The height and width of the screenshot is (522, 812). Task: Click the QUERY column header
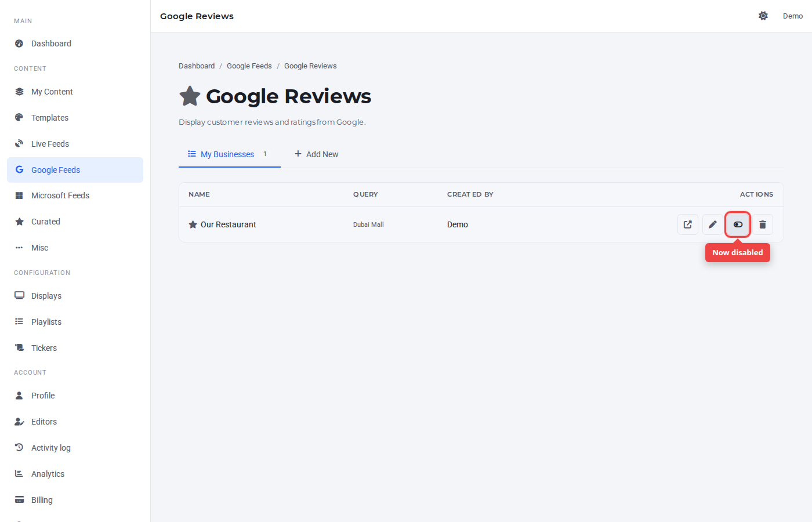pyautogui.click(x=365, y=194)
